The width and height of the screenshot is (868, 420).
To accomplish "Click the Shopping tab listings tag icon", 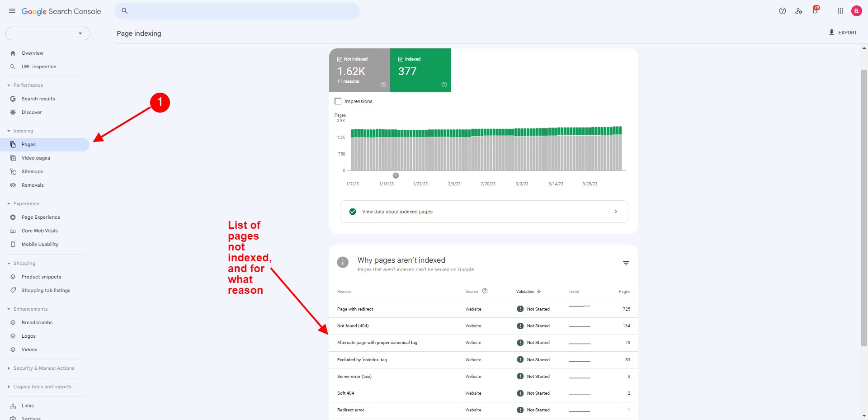I will click(13, 291).
